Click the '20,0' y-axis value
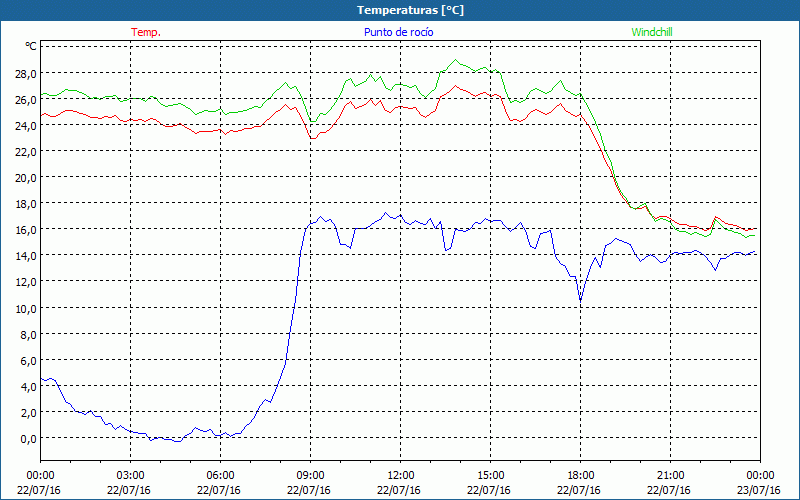800x500 pixels. coord(25,177)
